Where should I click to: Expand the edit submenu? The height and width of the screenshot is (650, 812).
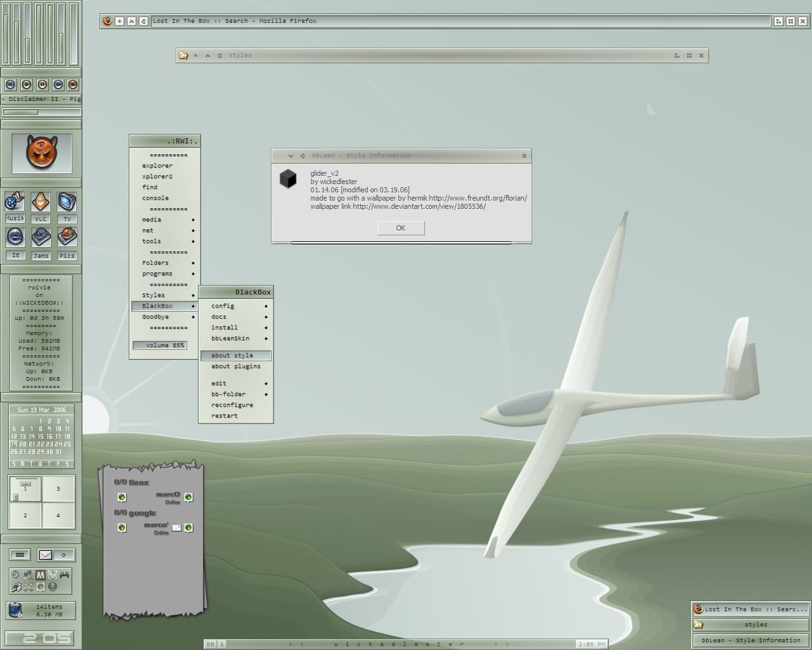point(236,383)
